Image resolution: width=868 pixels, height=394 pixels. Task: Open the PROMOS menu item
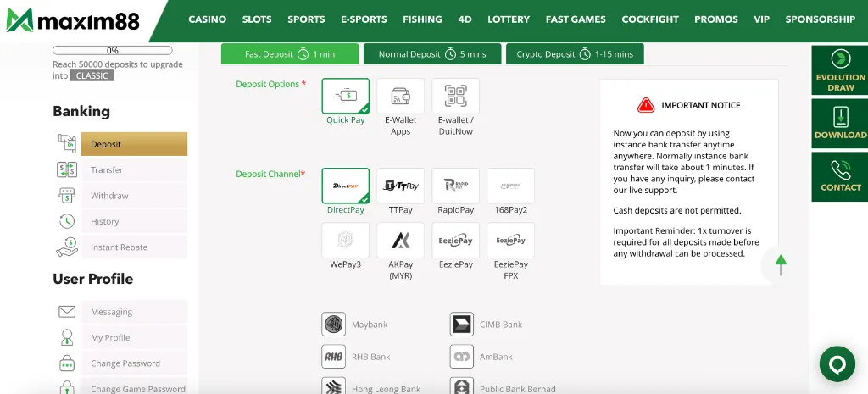pos(715,19)
